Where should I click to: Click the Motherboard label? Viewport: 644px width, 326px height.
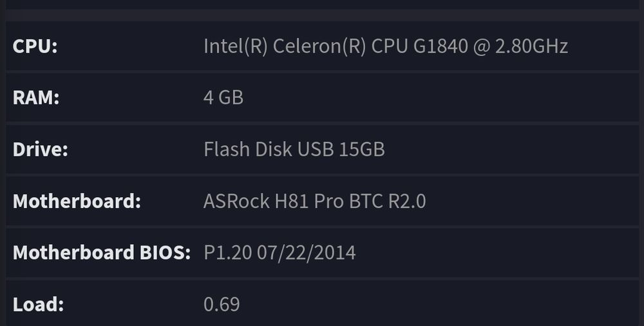pos(77,201)
